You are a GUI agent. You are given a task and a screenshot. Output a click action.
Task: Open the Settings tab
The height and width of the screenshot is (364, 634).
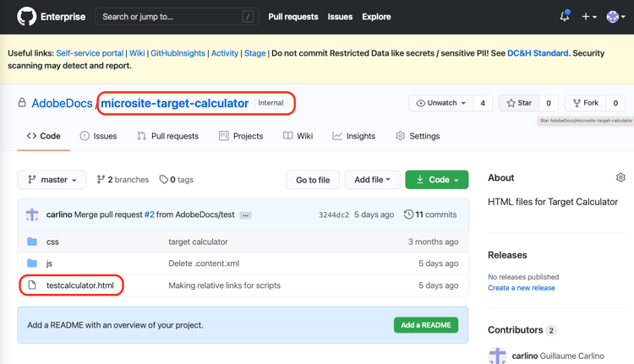point(417,136)
